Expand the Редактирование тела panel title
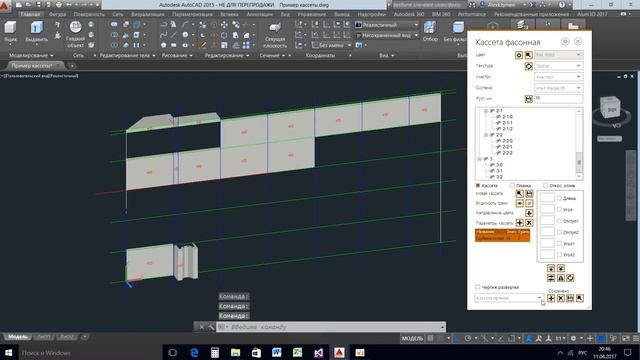Viewport: 640px width, 360px height. coord(127,56)
